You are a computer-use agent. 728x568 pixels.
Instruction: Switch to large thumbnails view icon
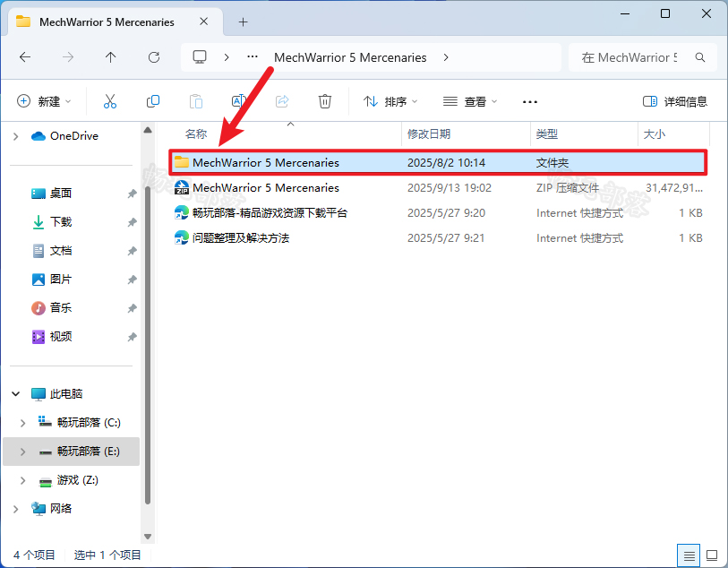[x=712, y=555]
